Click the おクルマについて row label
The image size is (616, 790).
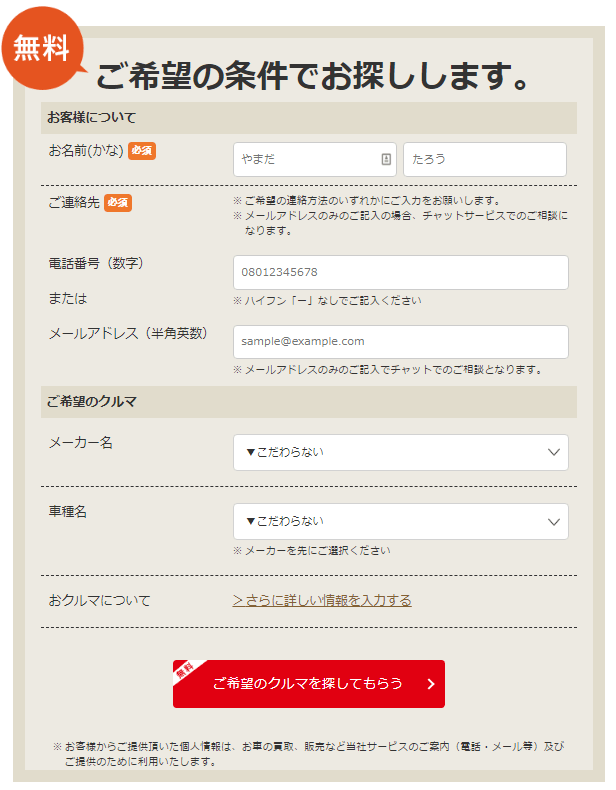99,601
